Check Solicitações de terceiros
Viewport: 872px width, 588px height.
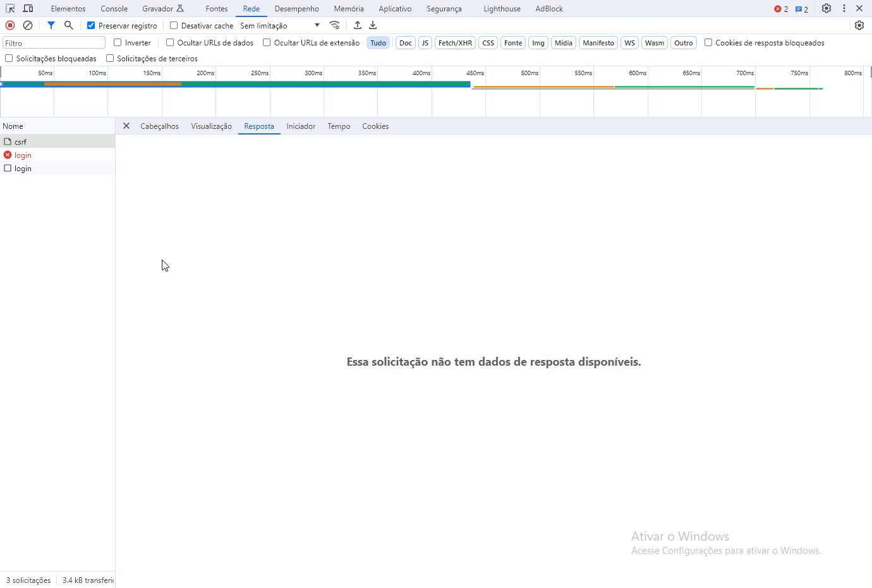click(110, 58)
